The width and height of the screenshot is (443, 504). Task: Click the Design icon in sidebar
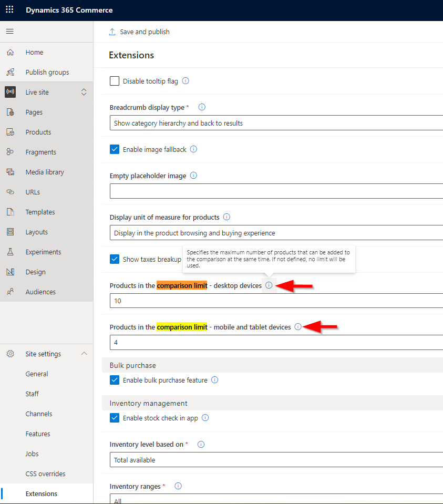click(x=11, y=272)
